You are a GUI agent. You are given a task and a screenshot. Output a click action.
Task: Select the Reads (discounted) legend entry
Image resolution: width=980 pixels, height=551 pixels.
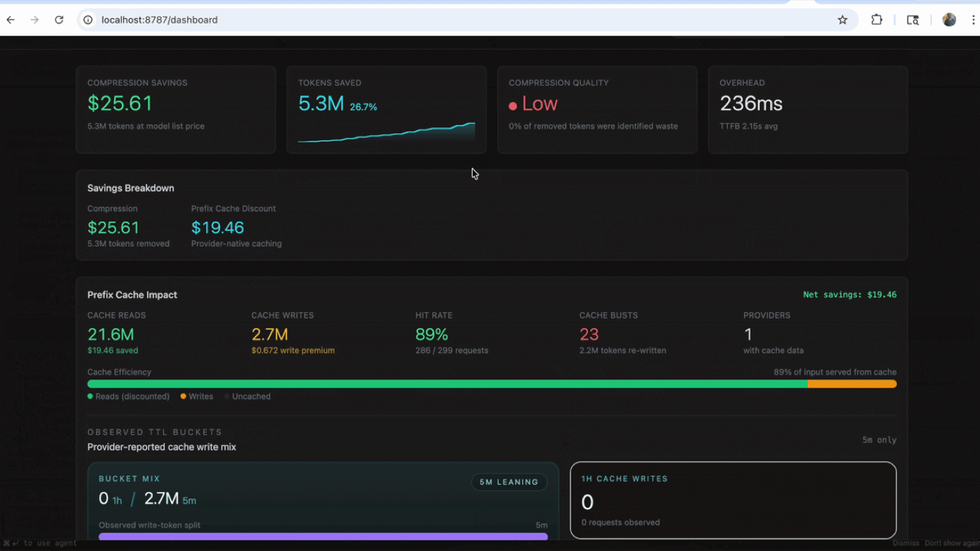pos(128,396)
